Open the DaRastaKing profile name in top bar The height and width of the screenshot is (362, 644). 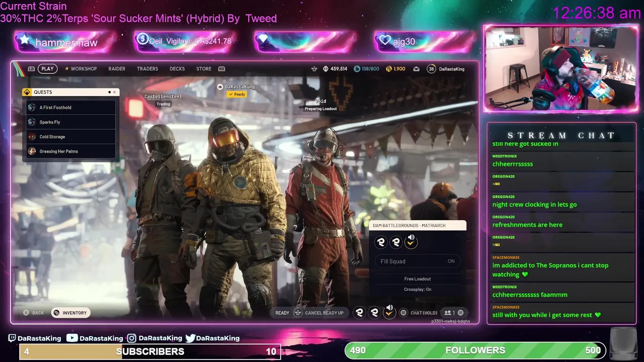[452, 69]
